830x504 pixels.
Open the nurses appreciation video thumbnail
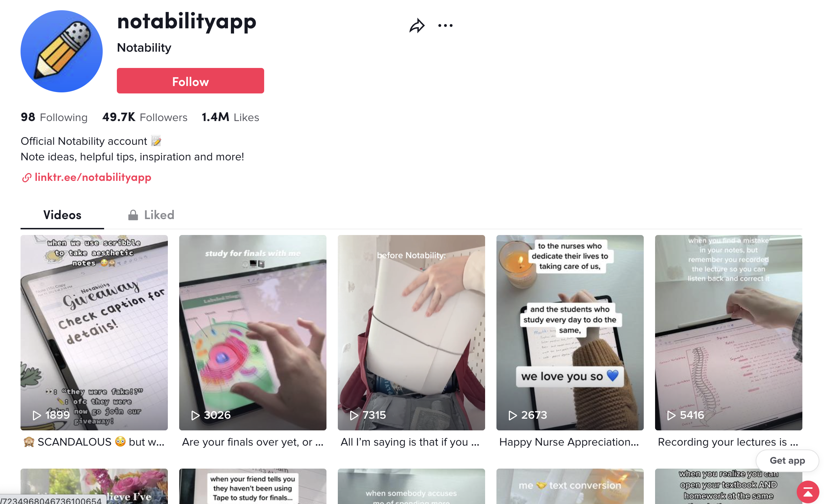click(570, 333)
